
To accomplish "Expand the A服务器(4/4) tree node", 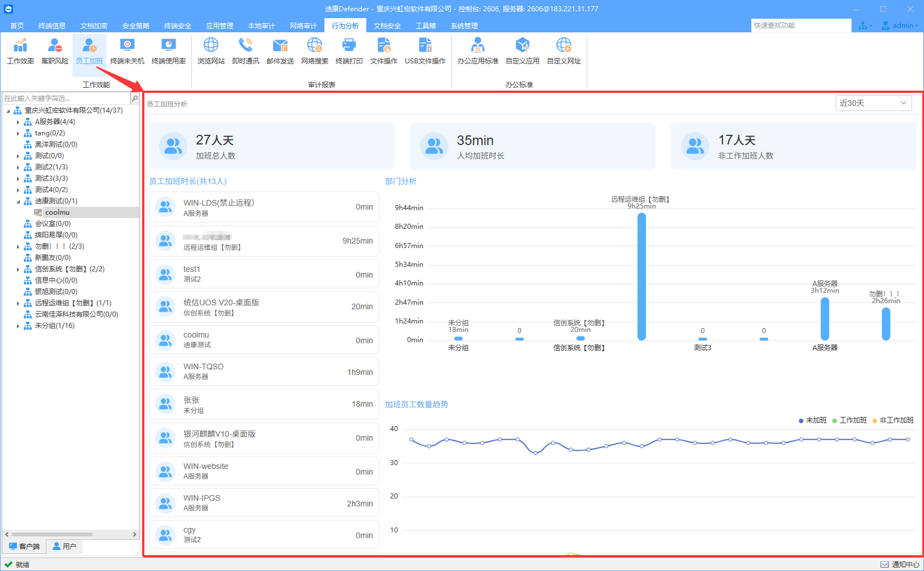I will (x=18, y=122).
